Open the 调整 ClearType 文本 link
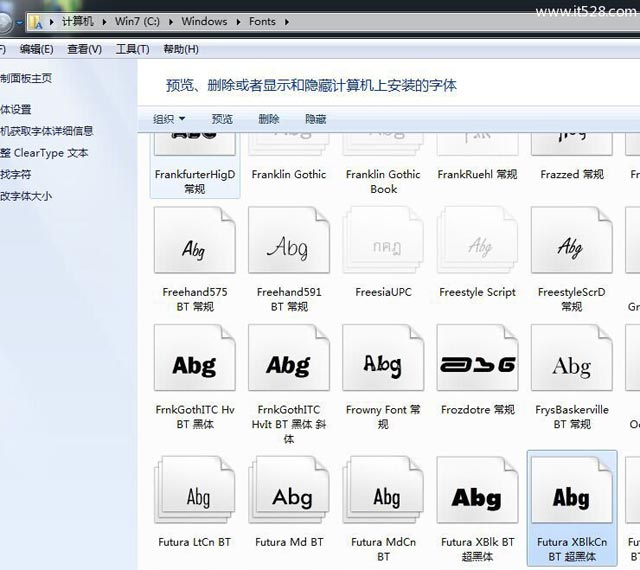The image size is (640, 570). [44, 153]
